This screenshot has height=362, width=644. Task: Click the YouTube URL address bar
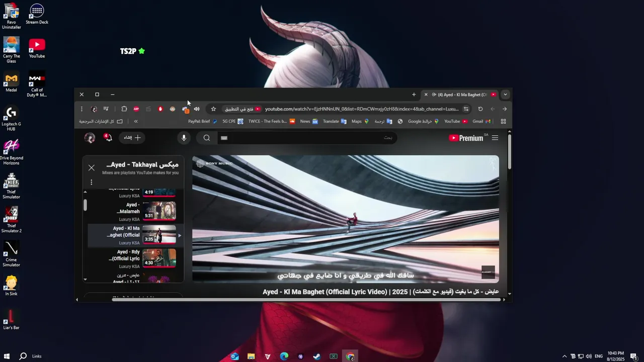(362, 109)
